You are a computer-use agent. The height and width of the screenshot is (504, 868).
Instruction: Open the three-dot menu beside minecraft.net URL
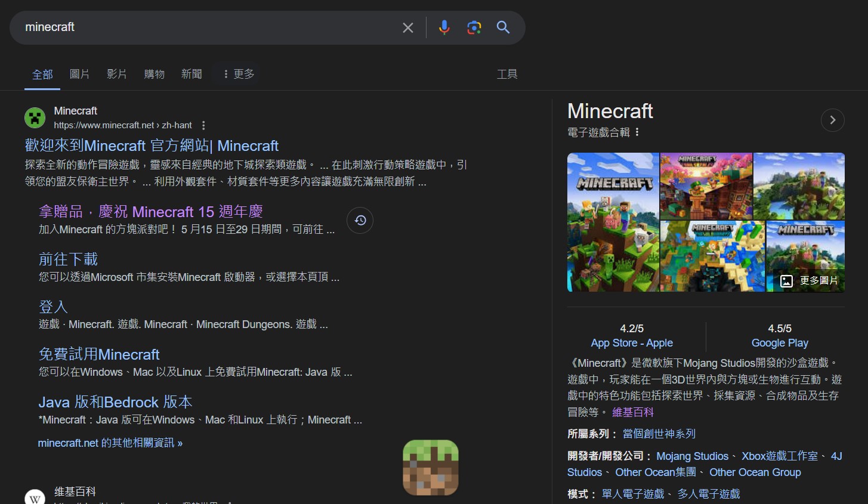(203, 125)
